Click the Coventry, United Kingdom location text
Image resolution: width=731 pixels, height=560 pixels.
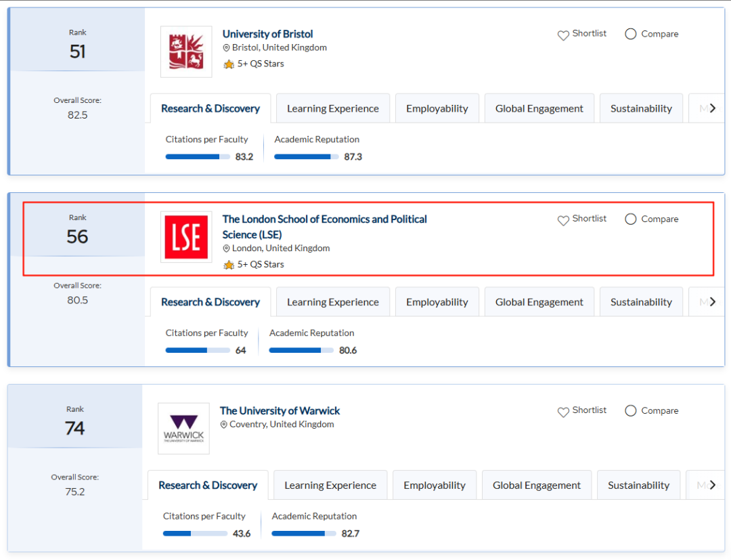[282, 425]
